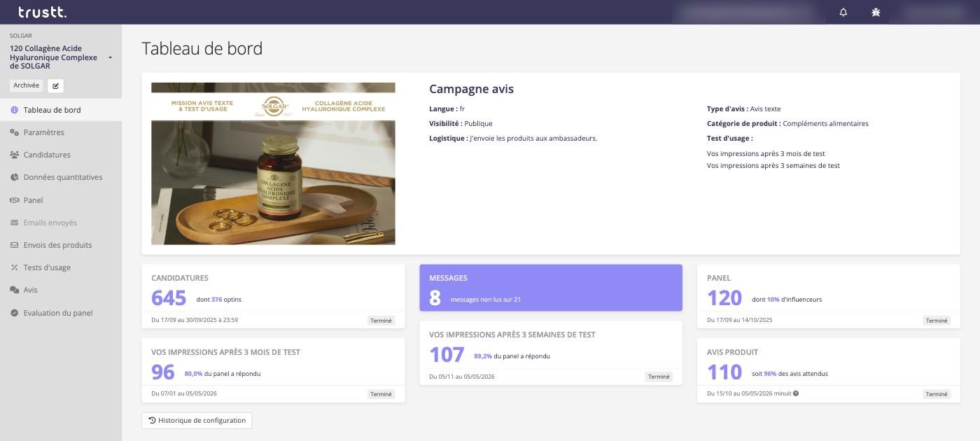Click the Avis speech bubbles icon
Viewport: 980px width, 441px height.
pos(14,290)
